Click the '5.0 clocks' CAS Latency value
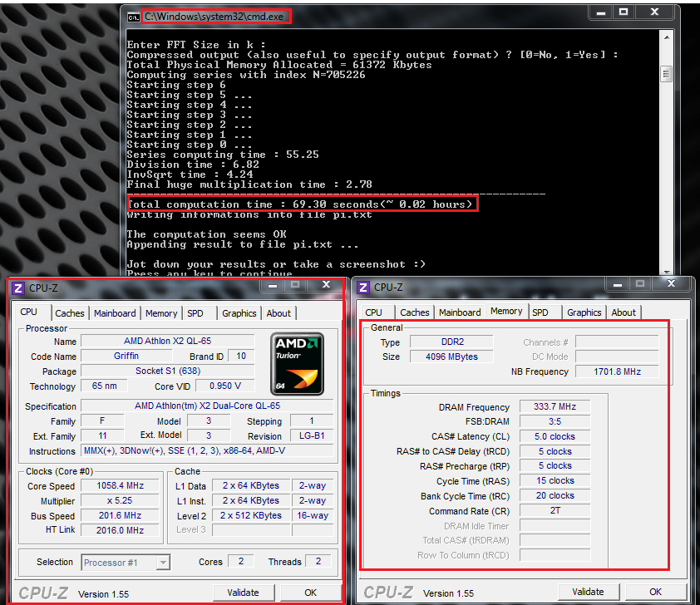Screen dimensions: 700x605 click(555, 437)
